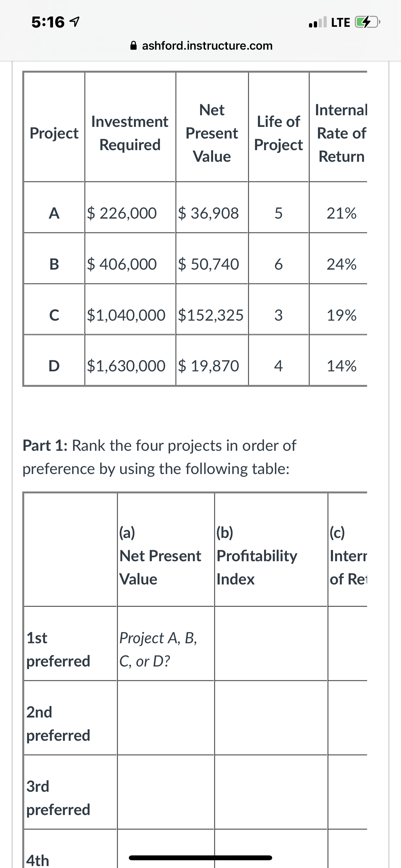Tap the cellular signal bars icon

click(318, 23)
